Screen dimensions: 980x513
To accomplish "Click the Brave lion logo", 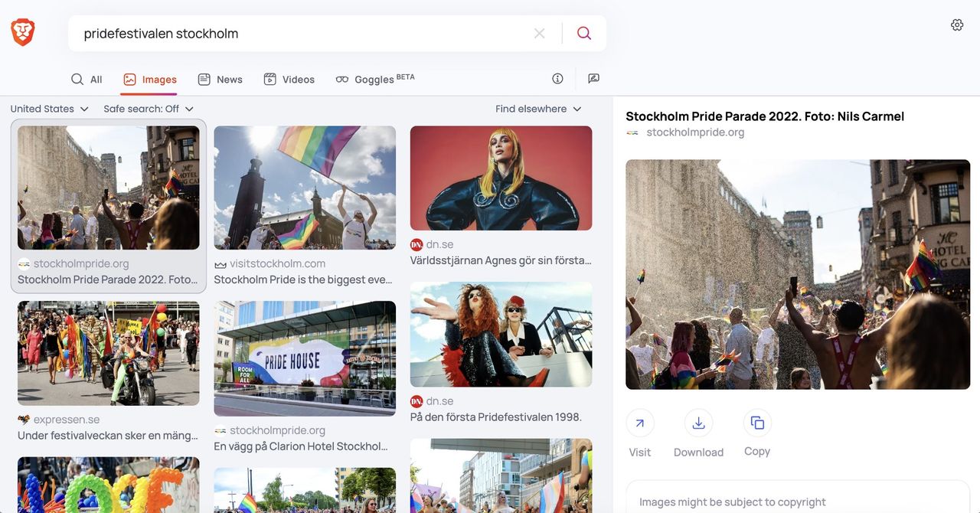I will [21, 31].
